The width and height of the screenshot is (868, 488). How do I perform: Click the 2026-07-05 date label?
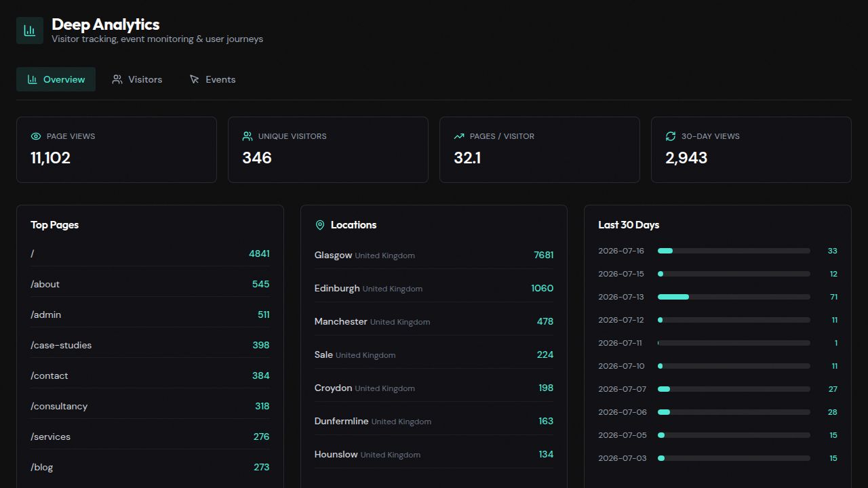[x=623, y=435]
